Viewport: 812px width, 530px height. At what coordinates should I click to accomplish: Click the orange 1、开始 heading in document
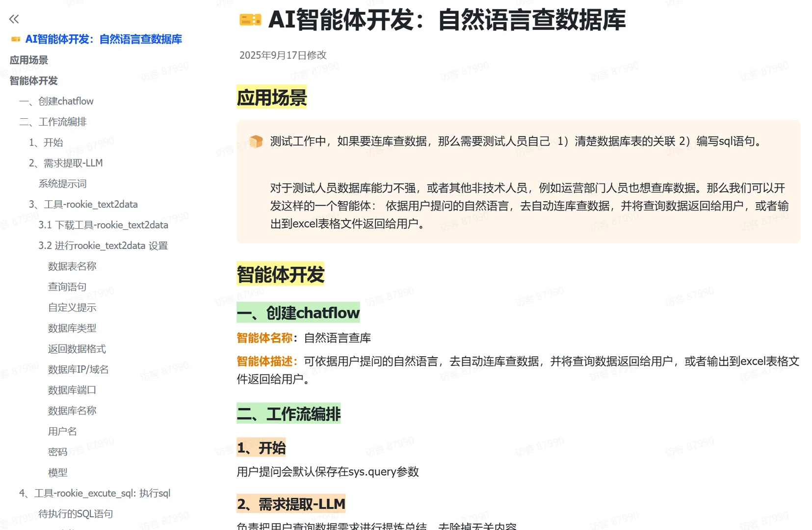tap(261, 447)
